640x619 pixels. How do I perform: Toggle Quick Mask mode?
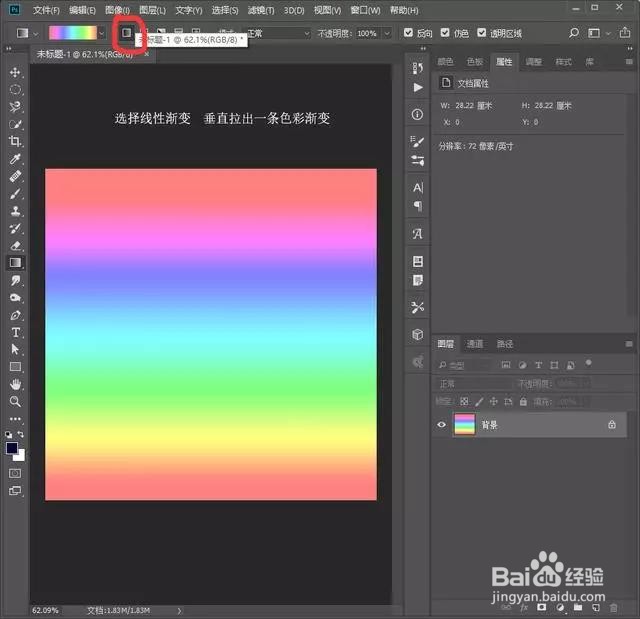click(x=15, y=473)
